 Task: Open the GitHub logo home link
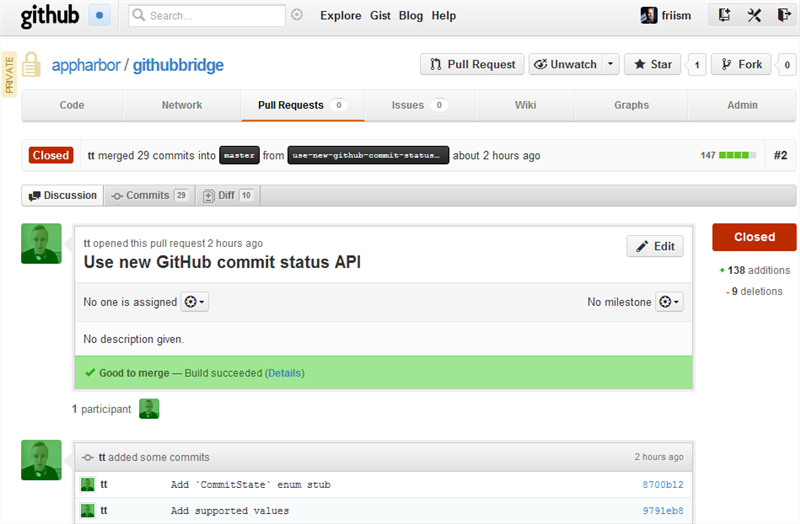(x=49, y=15)
